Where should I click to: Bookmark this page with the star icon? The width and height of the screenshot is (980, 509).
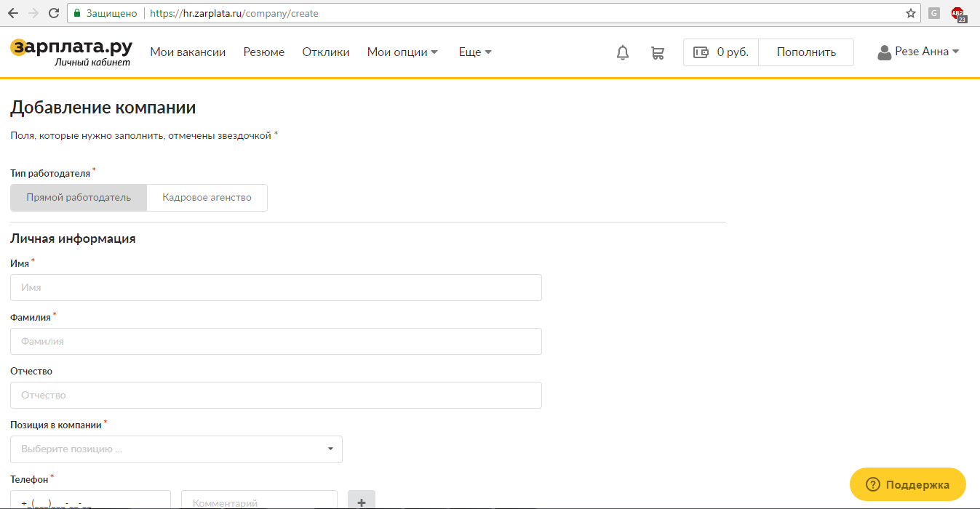tap(910, 13)
